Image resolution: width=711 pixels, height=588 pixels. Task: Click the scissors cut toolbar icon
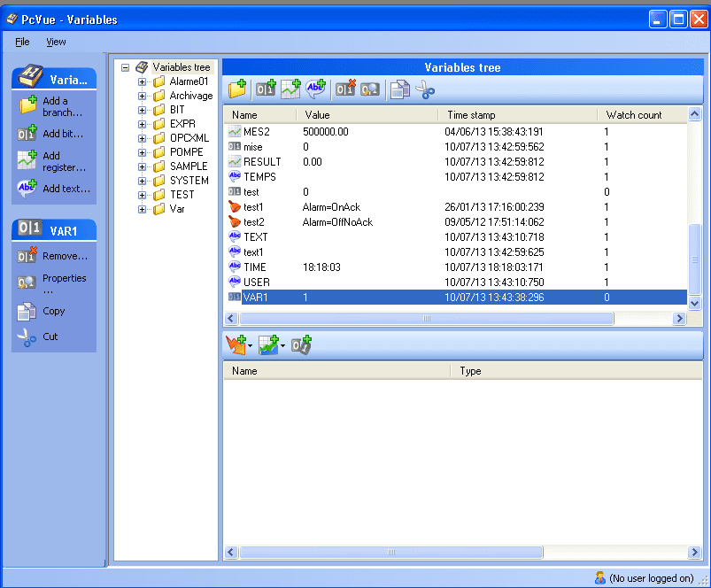click(x=425, y=89)
